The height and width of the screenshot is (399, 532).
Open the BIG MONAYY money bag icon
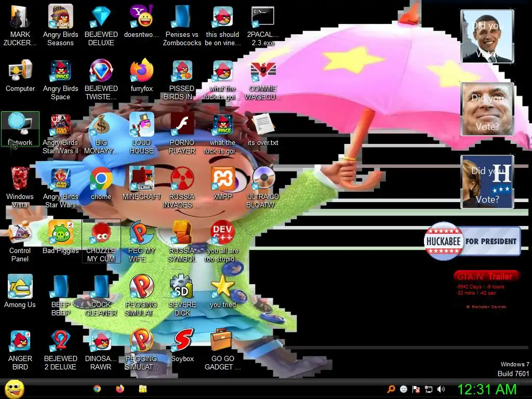[x=101, y=134]
